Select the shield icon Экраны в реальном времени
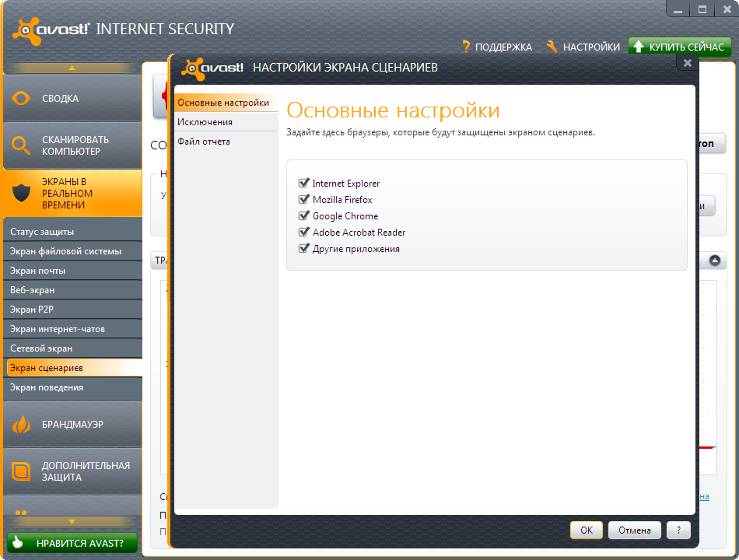Screen dimensions: 739x560 21,193
